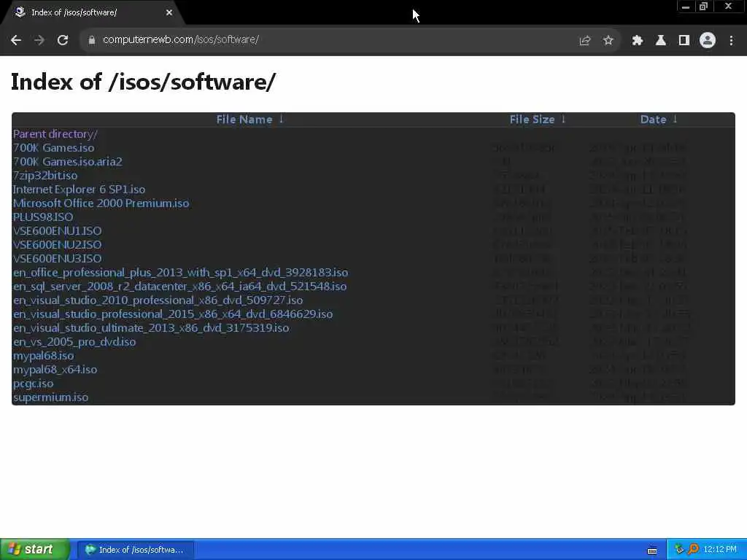Click the 12:12 PM taskbar clock

pos(720,550)
